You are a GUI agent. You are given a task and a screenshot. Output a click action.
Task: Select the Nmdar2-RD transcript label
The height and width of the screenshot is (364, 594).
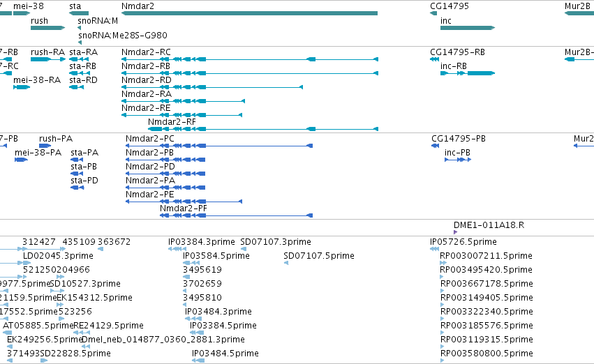(x=146, y=79)
